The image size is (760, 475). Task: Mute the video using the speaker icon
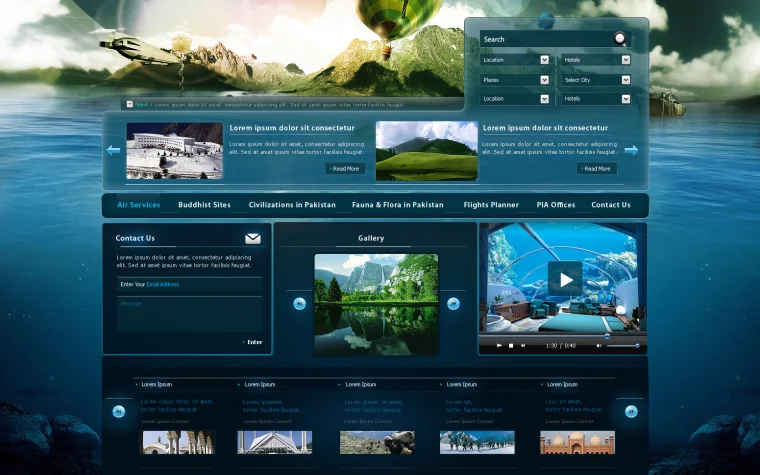click(599, 345)
